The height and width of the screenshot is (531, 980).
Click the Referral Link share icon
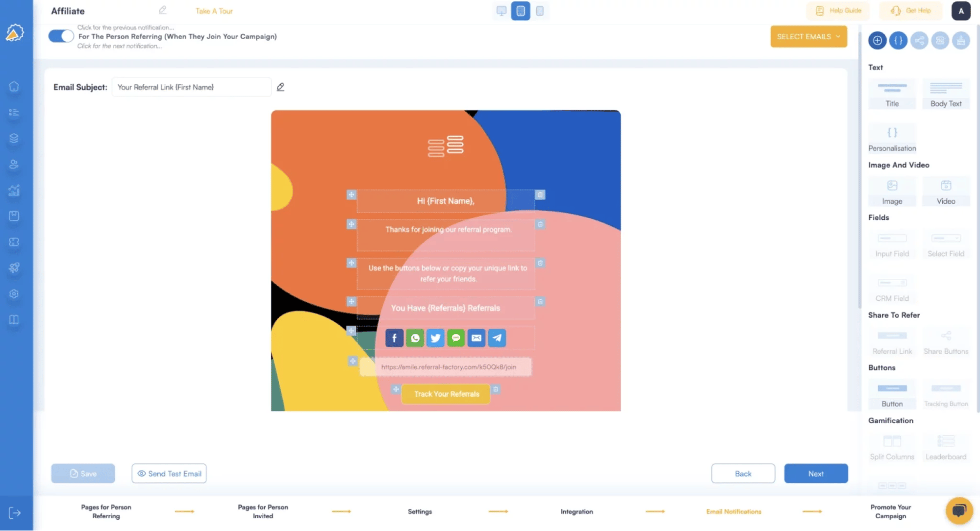click(892, 336)
